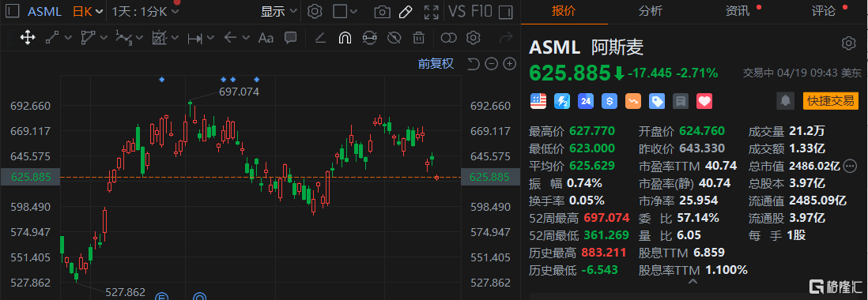The height and width of the screenshot is (300, 868).
Task: Select the range measurement tool
Action: (194, 38)
